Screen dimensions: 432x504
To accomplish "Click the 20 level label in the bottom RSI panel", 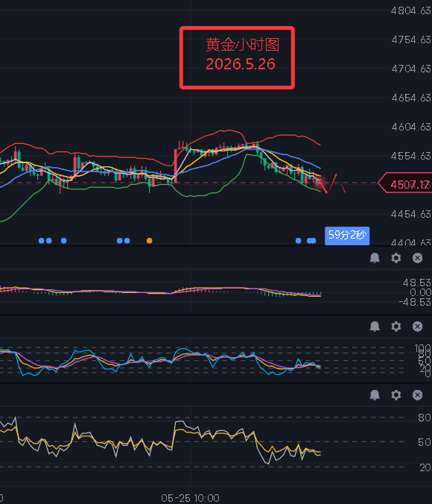I will [425, 467].
